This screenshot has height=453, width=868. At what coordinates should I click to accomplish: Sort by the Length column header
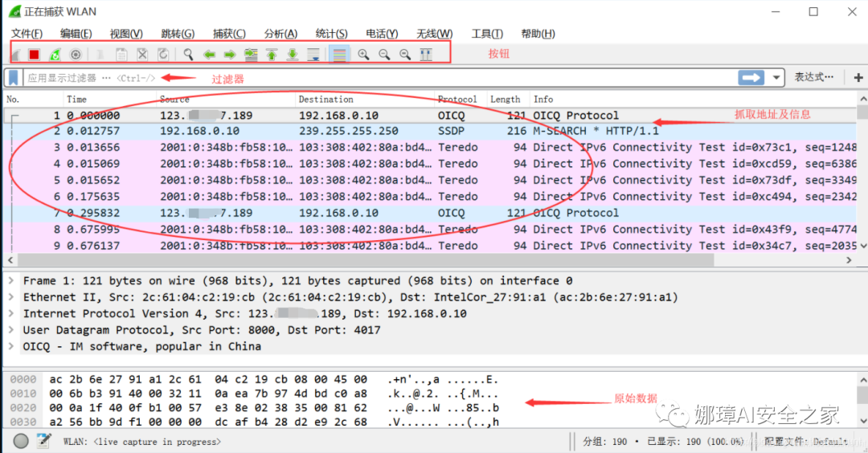tap(508, 100)
